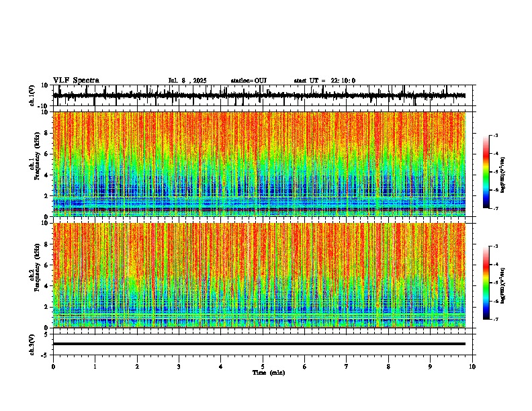Click the "6" kHz tick of ch.1 spectrogram
The image size is (532, 411).
click(46, 154)
